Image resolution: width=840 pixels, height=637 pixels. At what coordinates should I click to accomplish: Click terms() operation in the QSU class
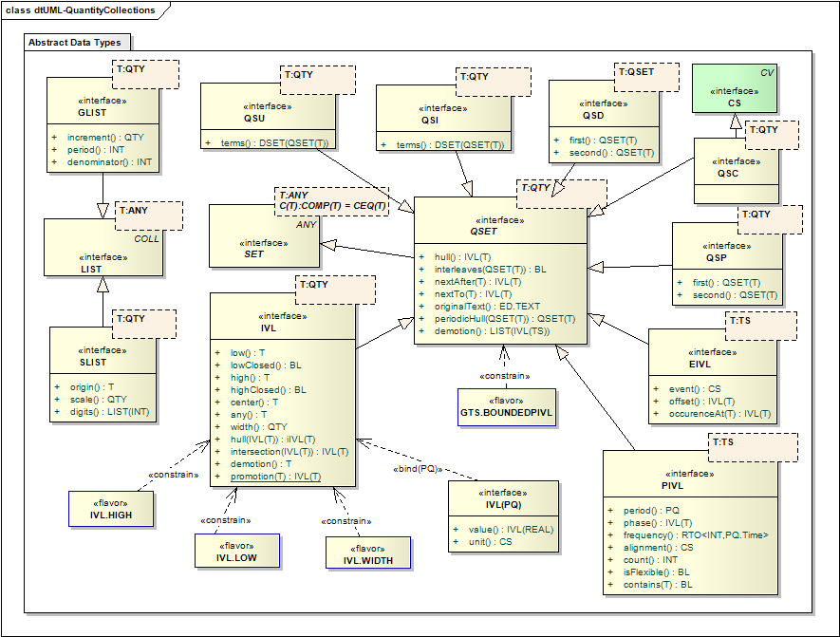pyautogui.click(x=274, y=143)
